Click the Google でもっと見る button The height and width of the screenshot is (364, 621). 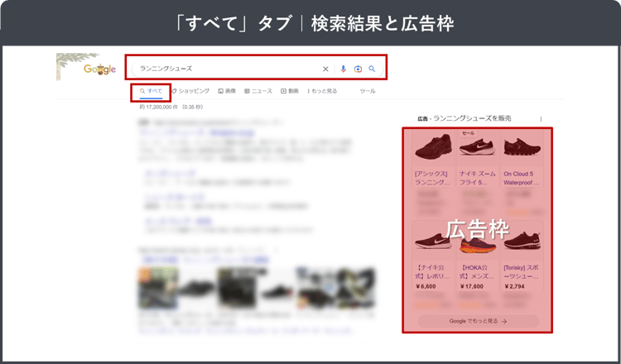[478, 321]
